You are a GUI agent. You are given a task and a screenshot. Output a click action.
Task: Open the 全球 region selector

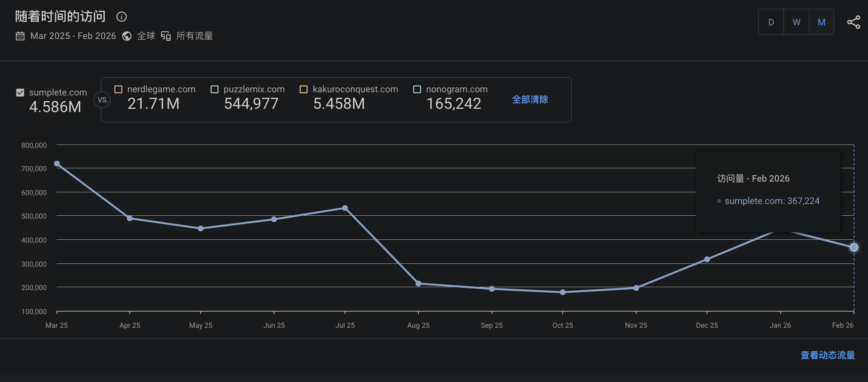pyautogui.click(x=146, y=36)
